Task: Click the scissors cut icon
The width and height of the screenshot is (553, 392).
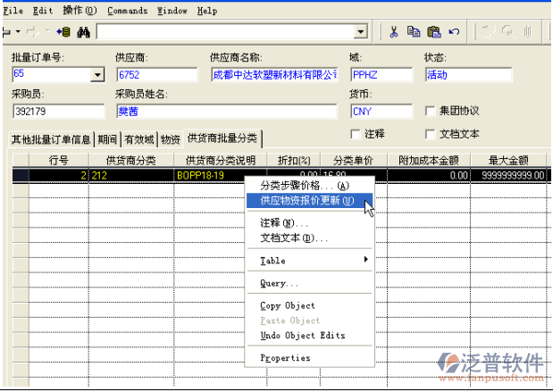Action: pos(393,32)
